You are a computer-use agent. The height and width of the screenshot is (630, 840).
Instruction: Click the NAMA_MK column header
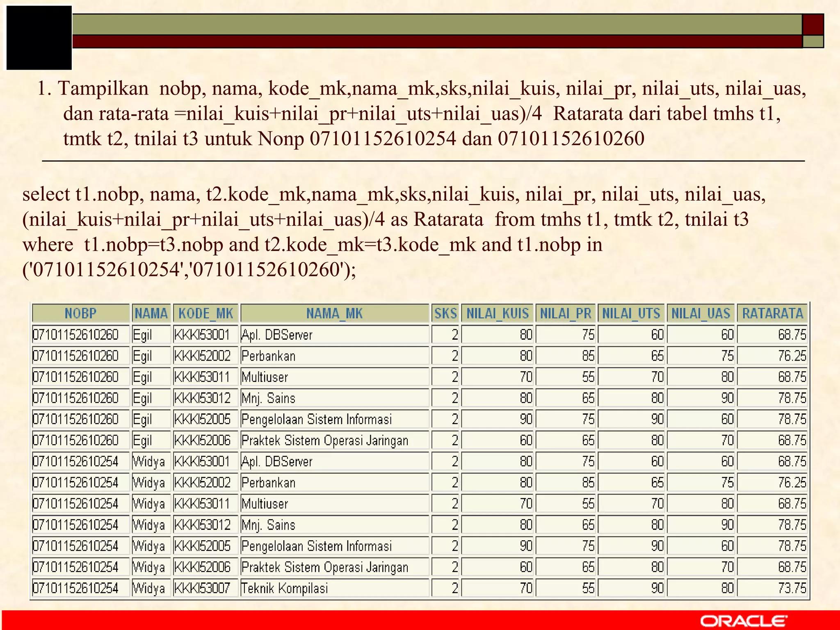point(334,313)
